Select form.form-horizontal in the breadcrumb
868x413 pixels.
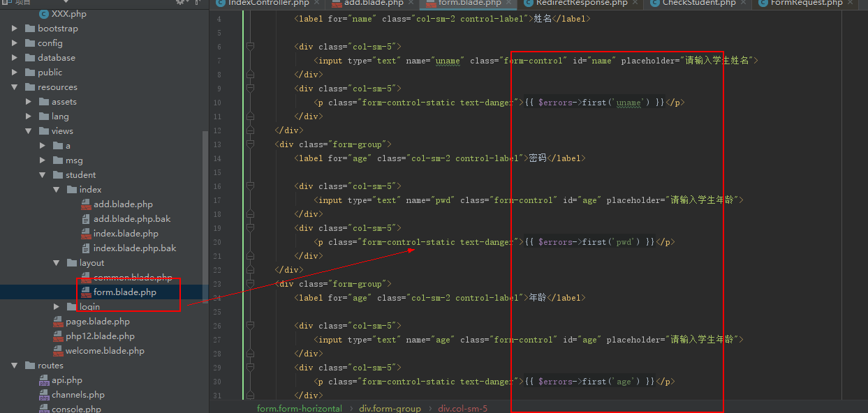(x=299, y=408)
